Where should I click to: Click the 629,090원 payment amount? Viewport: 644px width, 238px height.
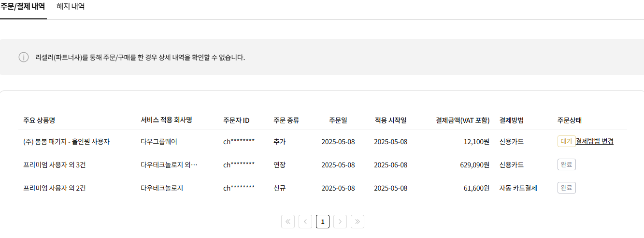coord(475,165)
